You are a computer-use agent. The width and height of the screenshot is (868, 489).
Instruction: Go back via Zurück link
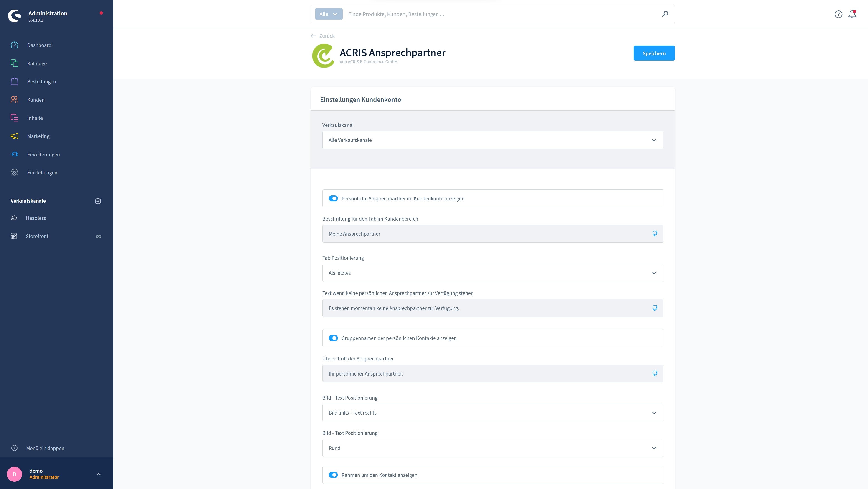click(323, 36)
